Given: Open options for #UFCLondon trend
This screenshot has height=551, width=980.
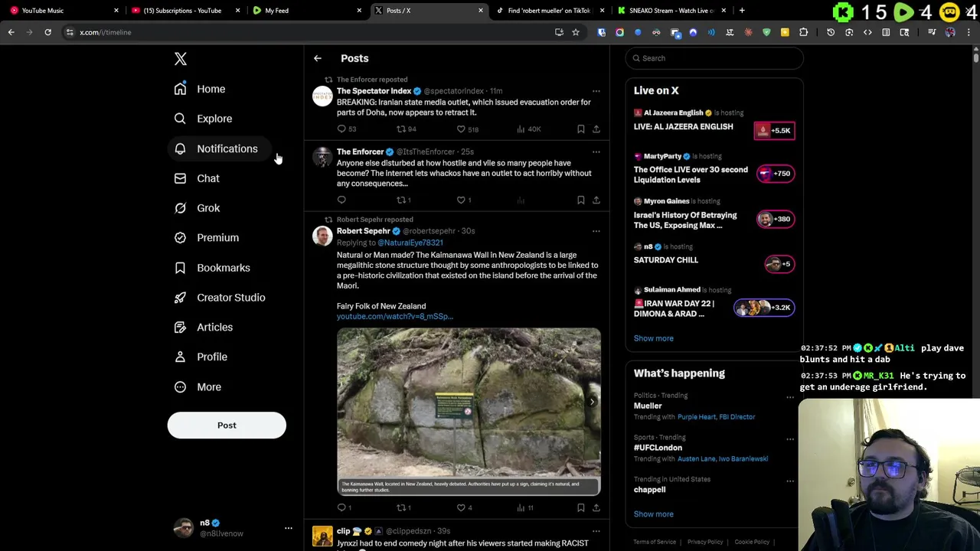Looking at the screenshot, I should coord(789,439).
